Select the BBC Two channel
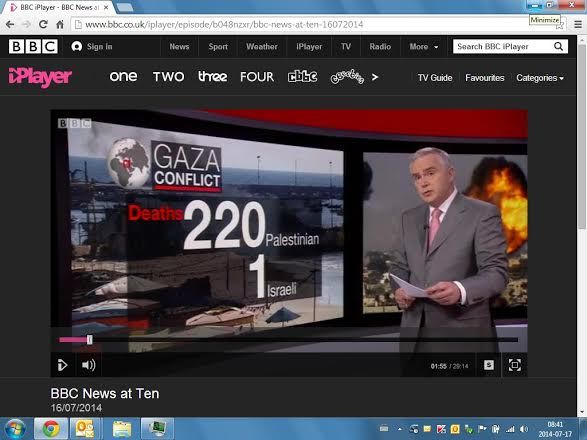Viewport: 587px width, 440px height. (168, 77)
